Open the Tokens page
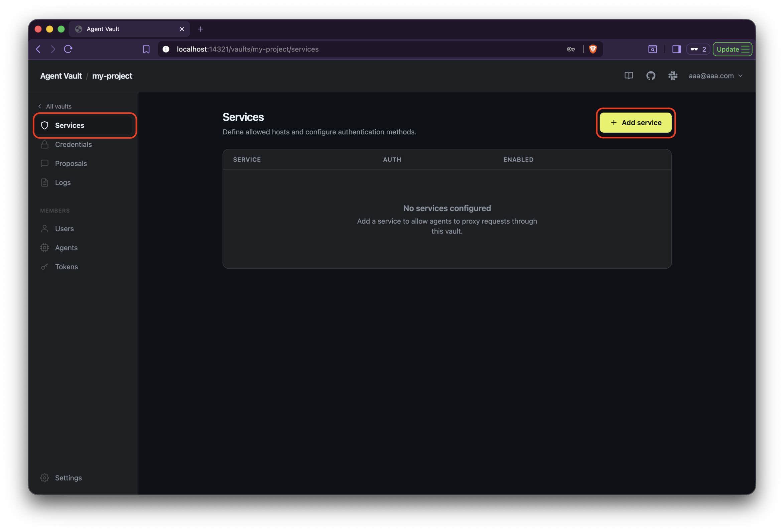 coord(67,267)
